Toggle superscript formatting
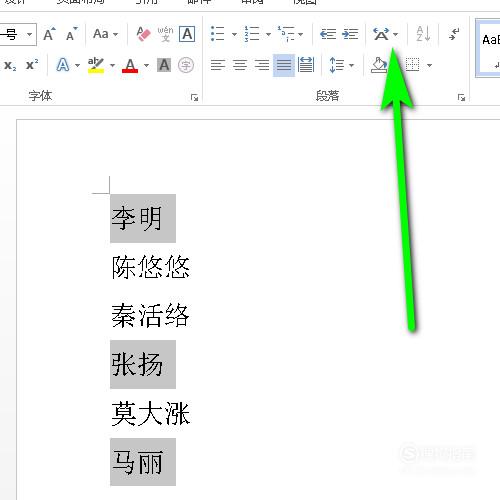This screenshot has width=500, height=500. pyautogui.click(x=32, y=65)
